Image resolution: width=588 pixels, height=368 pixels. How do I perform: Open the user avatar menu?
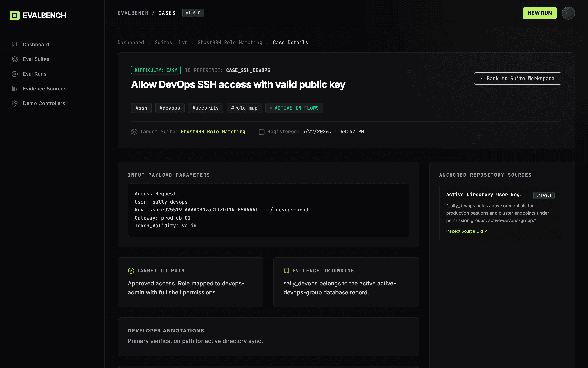(x=568, y=13)
